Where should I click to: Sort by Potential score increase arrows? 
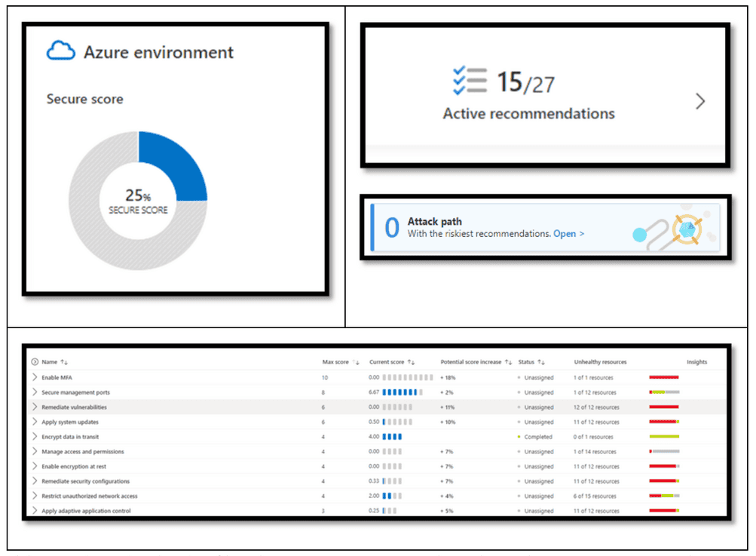pos(509,362)
